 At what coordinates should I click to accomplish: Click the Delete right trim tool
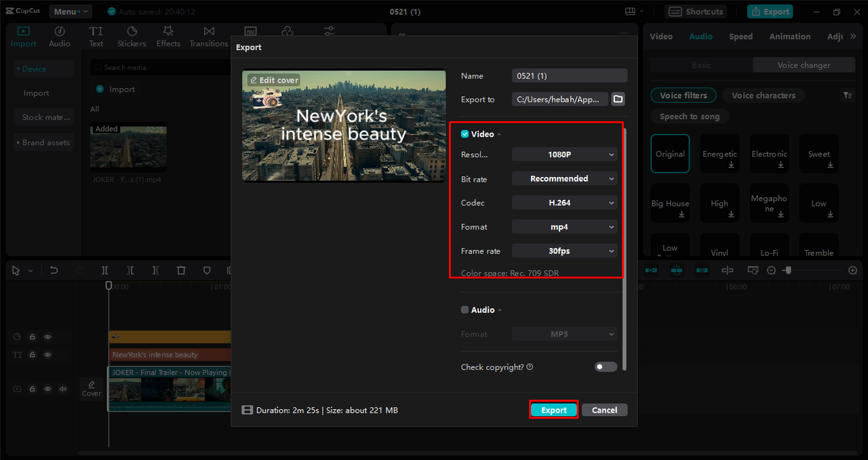point(155,270)
